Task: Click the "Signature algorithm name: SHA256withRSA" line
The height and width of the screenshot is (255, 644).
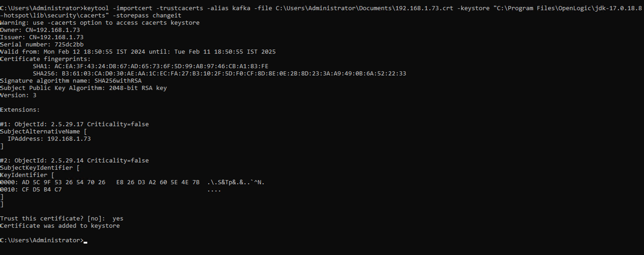Action: [x=71, y=81]
